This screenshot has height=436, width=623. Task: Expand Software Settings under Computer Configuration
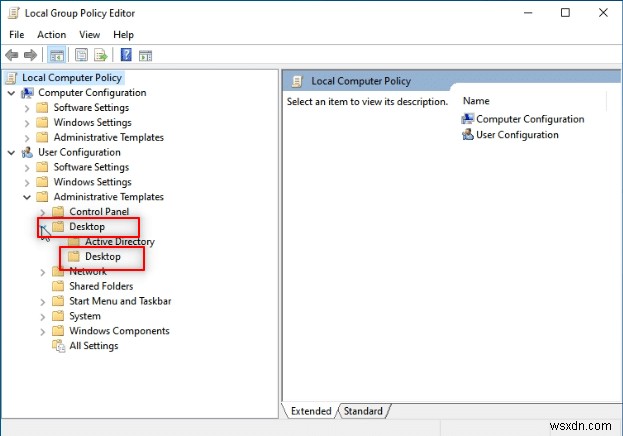click(27, 109)
